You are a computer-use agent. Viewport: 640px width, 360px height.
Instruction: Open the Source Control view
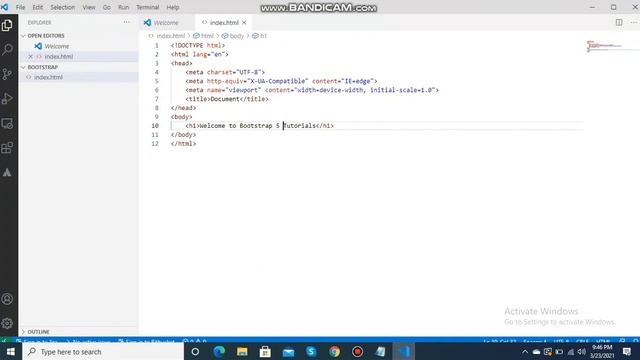[x=7, y=74]
